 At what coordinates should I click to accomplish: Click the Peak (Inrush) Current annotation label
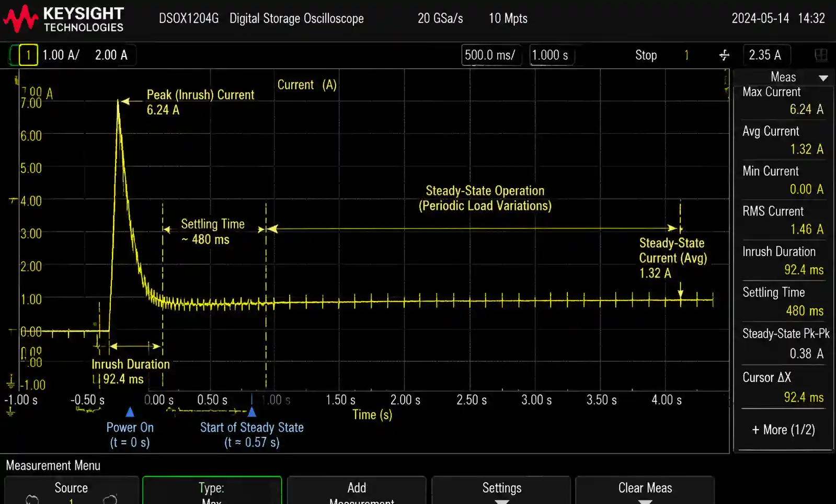200,102
